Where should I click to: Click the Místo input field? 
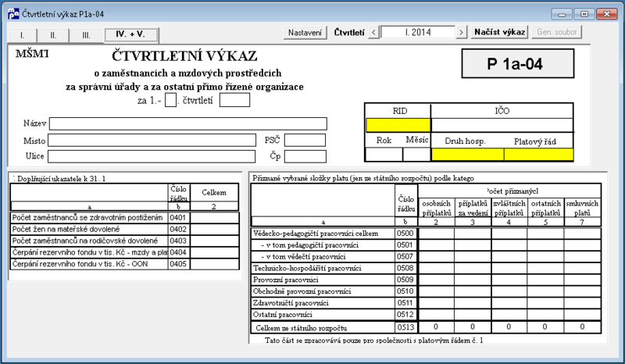(x=152, y=141)
